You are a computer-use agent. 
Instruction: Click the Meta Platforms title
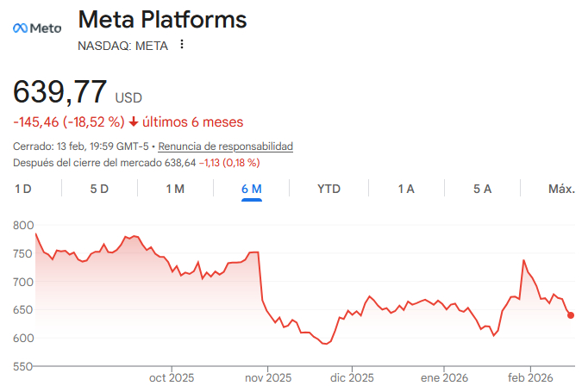coord(162,20)
